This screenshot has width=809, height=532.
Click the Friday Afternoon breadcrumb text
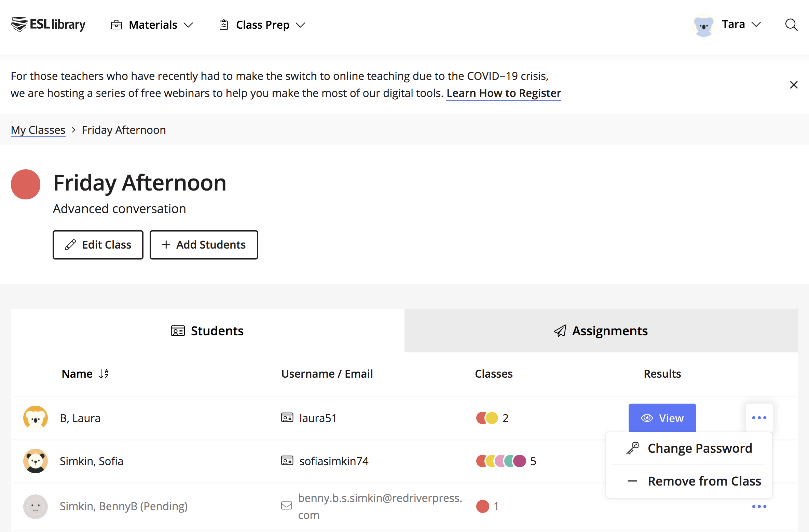[x=124, y=130]
